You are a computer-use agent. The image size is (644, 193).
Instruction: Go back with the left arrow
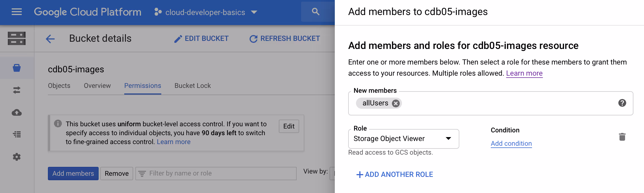50,39
